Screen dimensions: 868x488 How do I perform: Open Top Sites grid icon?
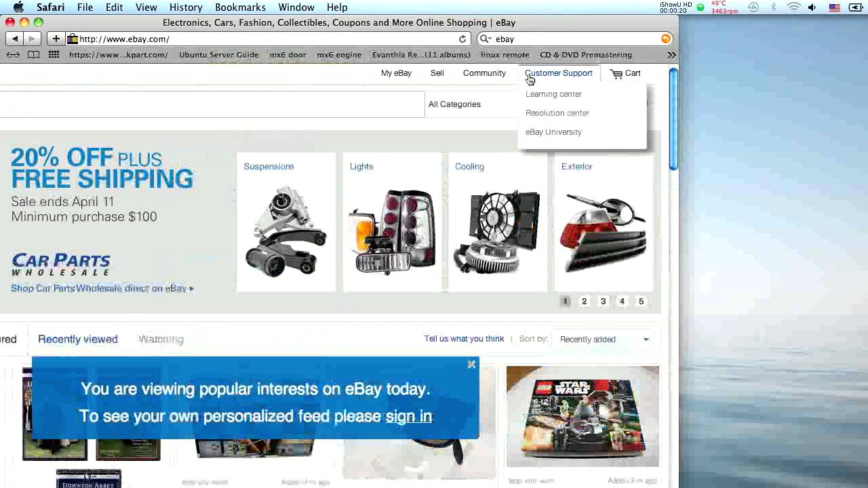(x=54, y=55)
